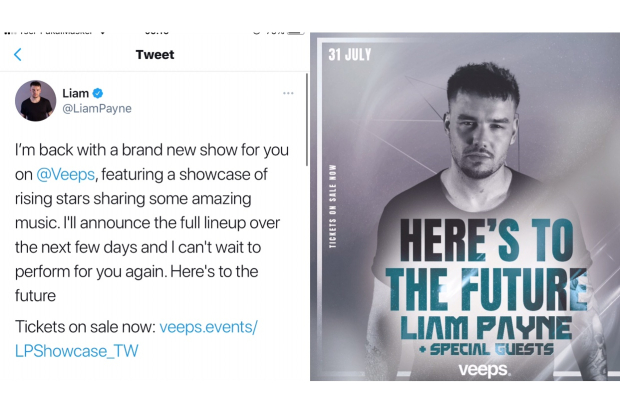Image resolution: width=620 pixels, height=413 pixels.
Task: Click the vertical Tickets On Sale Now text
Action: click(333, 209)
